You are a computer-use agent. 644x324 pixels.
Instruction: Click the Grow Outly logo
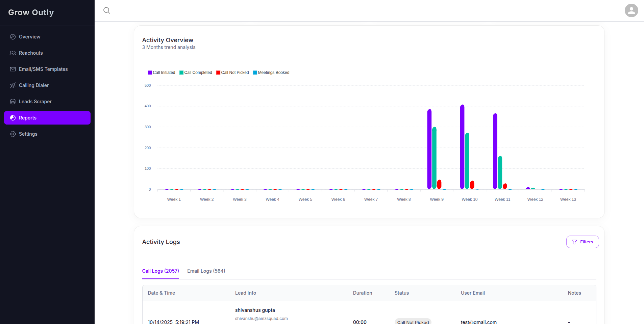point(31,12)
